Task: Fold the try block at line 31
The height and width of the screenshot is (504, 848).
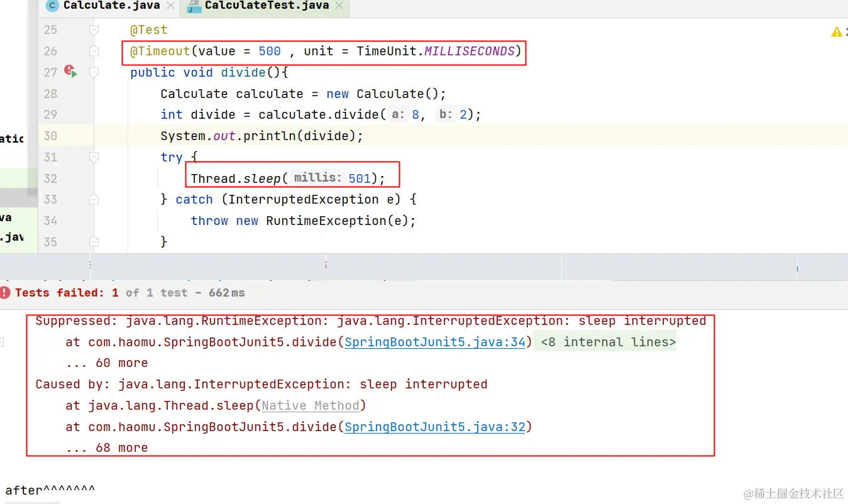Action: coord(94,157)
